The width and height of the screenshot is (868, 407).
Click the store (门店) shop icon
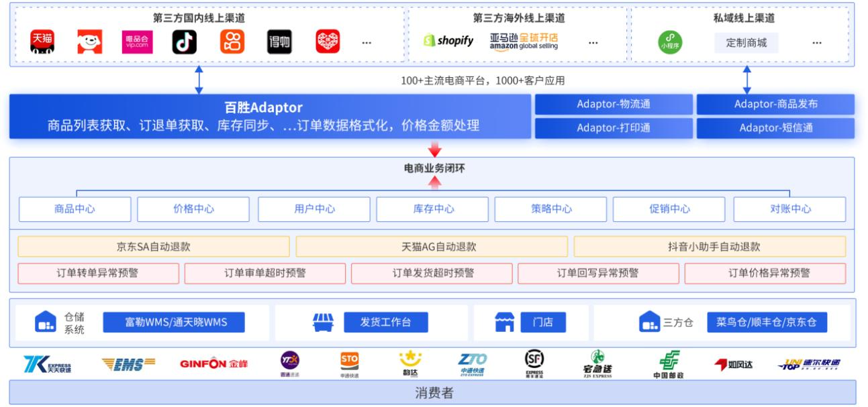point(504,323)
